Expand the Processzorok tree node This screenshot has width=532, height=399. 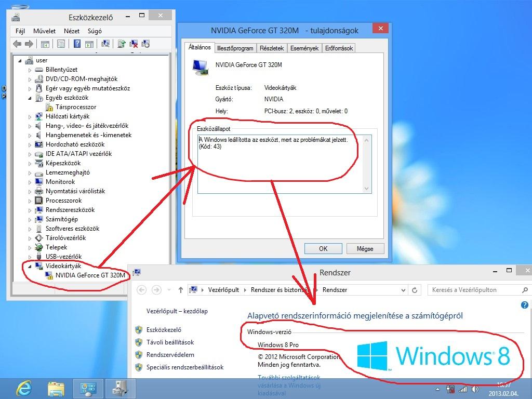[30, 201]
